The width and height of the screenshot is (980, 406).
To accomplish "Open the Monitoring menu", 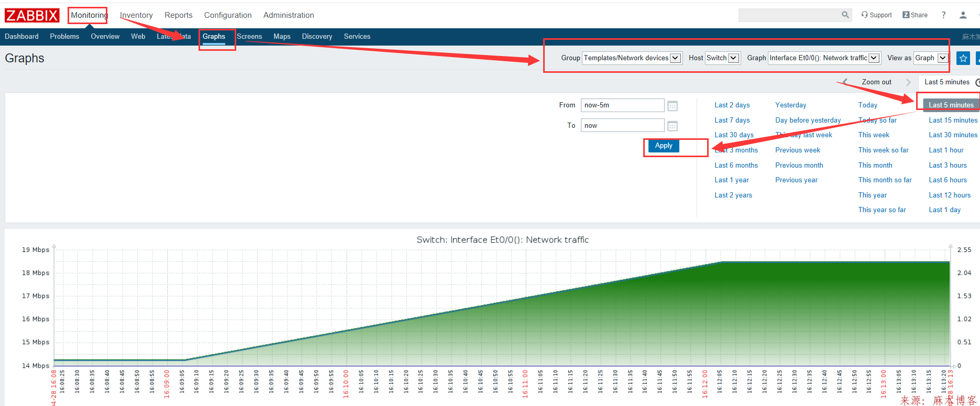I will pyautogui.click(x=89, y=15).
